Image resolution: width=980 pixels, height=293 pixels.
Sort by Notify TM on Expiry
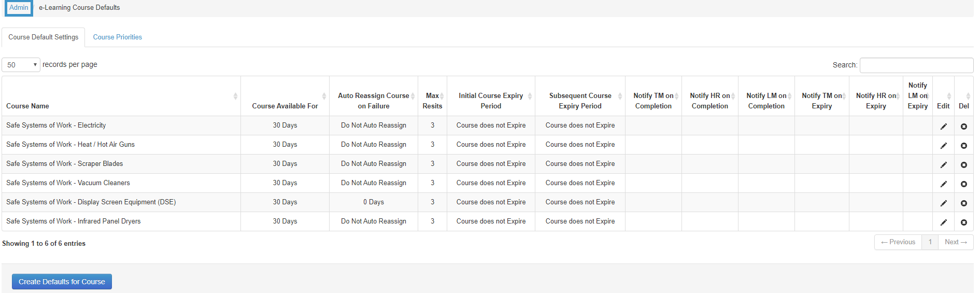pos(822,96)
